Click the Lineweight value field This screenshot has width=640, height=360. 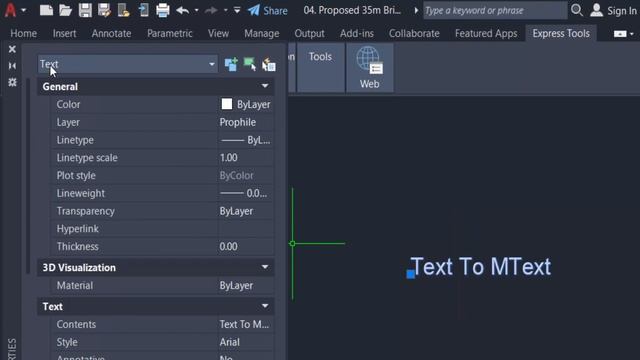tap(245, 193)
